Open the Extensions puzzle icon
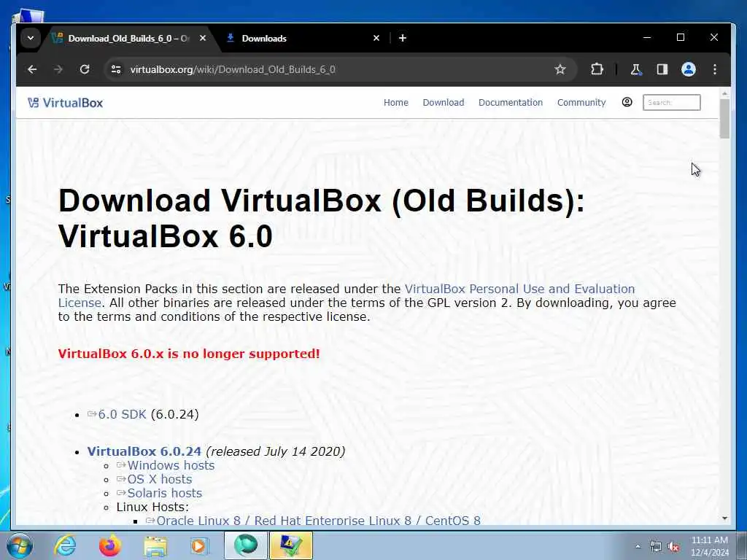747x560 pixels. [597, 69]
